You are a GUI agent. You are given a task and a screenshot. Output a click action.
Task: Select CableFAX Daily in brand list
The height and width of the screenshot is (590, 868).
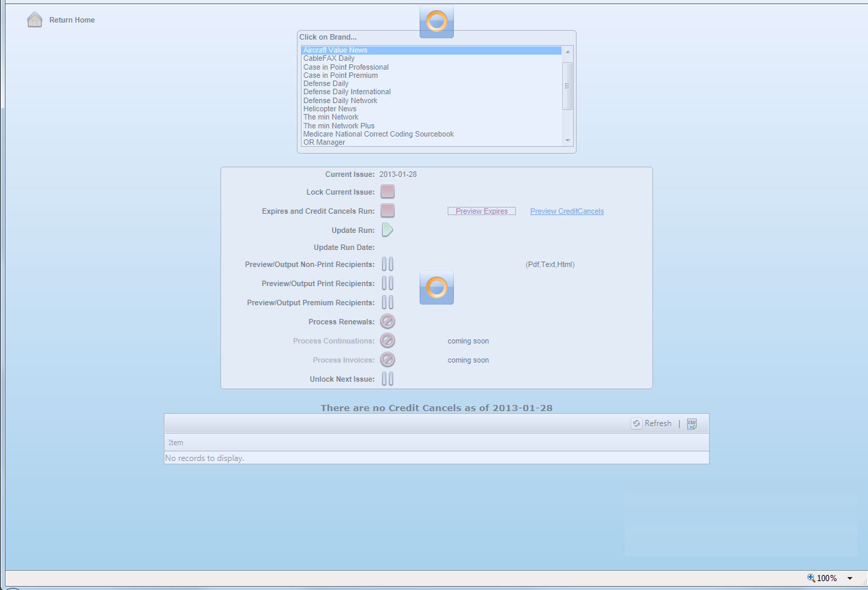point(431,59)
